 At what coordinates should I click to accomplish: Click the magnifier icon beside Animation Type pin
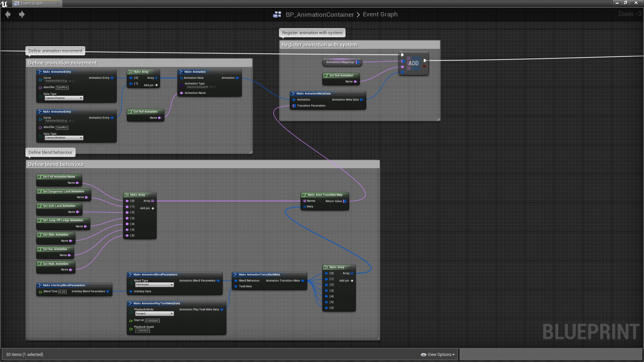[x=214, y=87]
